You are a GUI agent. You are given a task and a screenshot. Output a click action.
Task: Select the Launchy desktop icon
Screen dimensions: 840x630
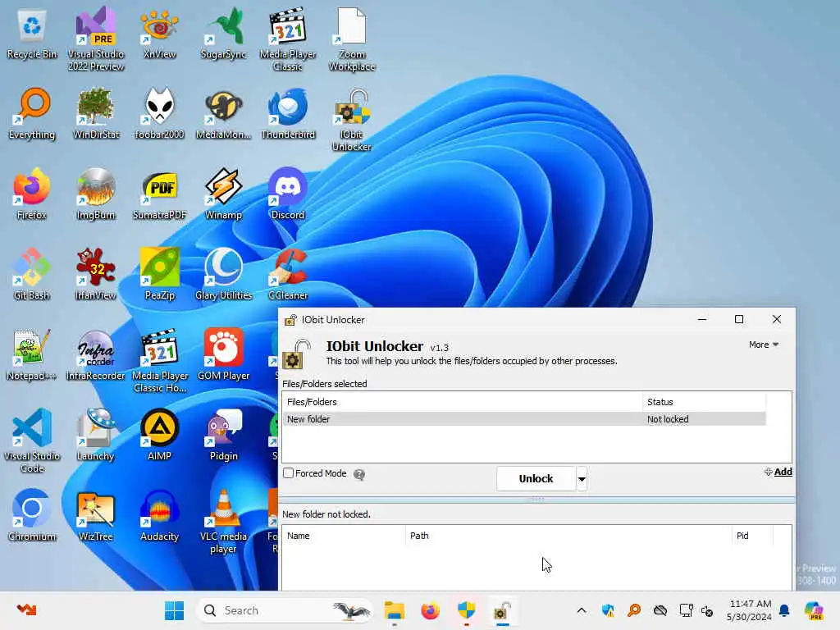pyautogui.click(x=96, y=435)
